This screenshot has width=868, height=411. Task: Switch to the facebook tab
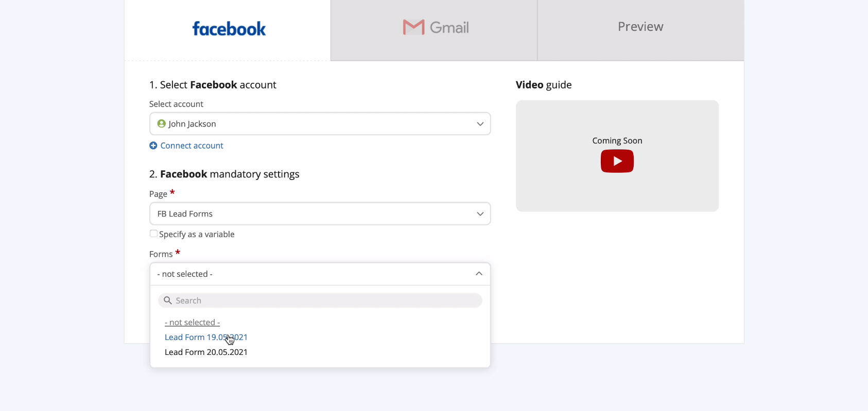point(227,30)
